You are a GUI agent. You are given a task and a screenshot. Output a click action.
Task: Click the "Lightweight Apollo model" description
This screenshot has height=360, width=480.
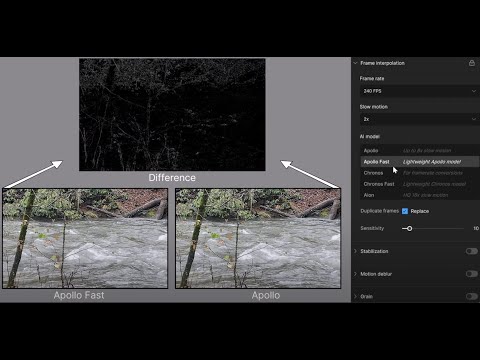(432, 162)
